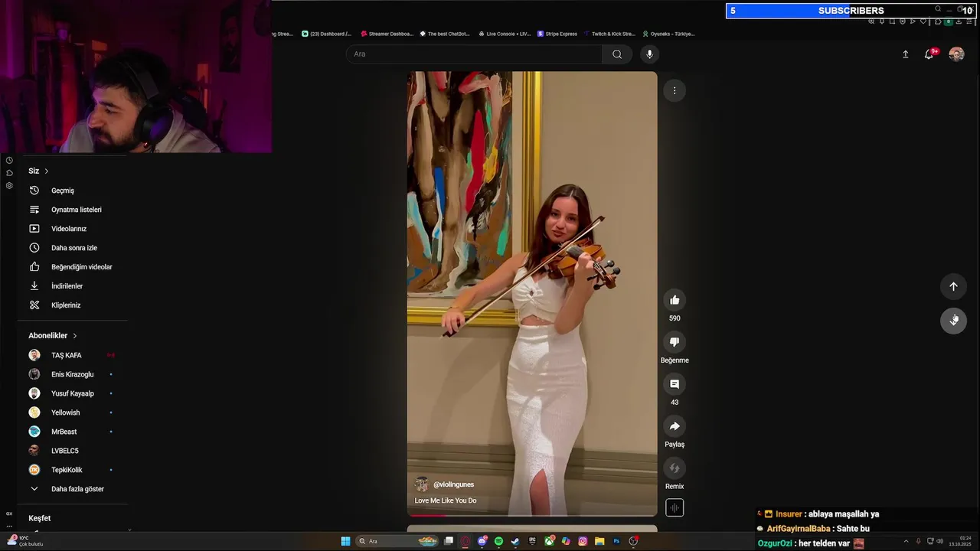
Task: Open Xbox app from the taskbar
Action: (x=549, y=541)
